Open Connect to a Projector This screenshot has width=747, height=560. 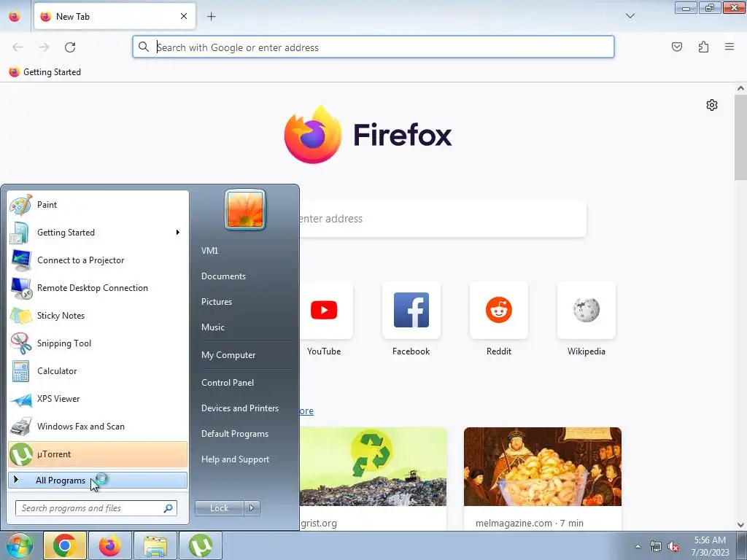[x=98, y=260]
